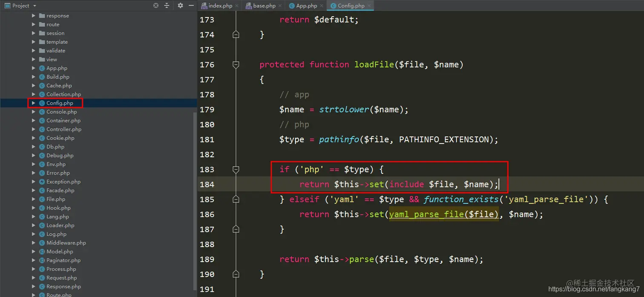The height and width of the screenshot is (297, 644).
Task: Click the Container.php class icon
Action: pos(42,121)
